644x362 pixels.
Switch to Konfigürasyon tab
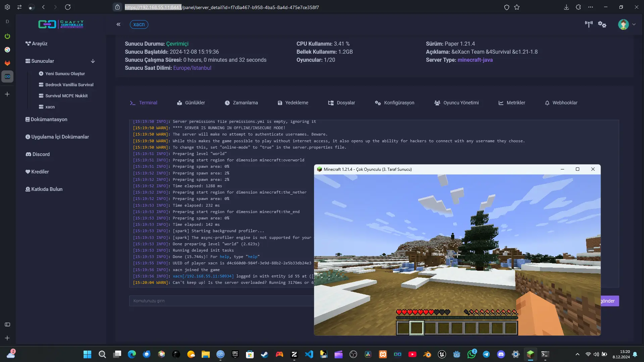pos(394,103)
